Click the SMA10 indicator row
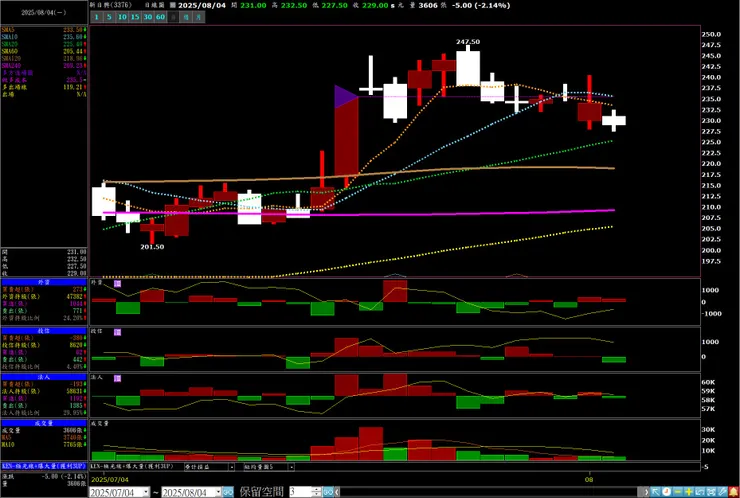The image size is (740, 498). point(44,37)
